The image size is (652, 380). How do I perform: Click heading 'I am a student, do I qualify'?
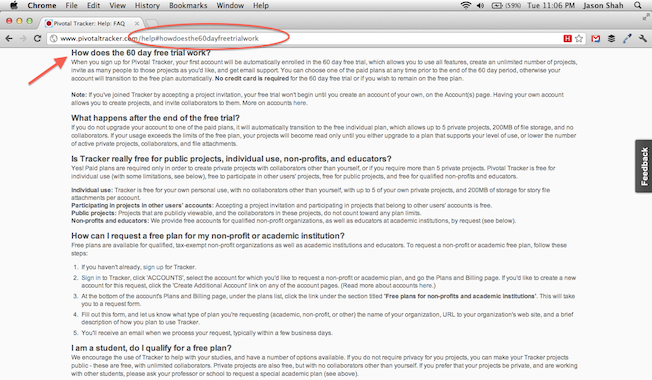point(151,348)
